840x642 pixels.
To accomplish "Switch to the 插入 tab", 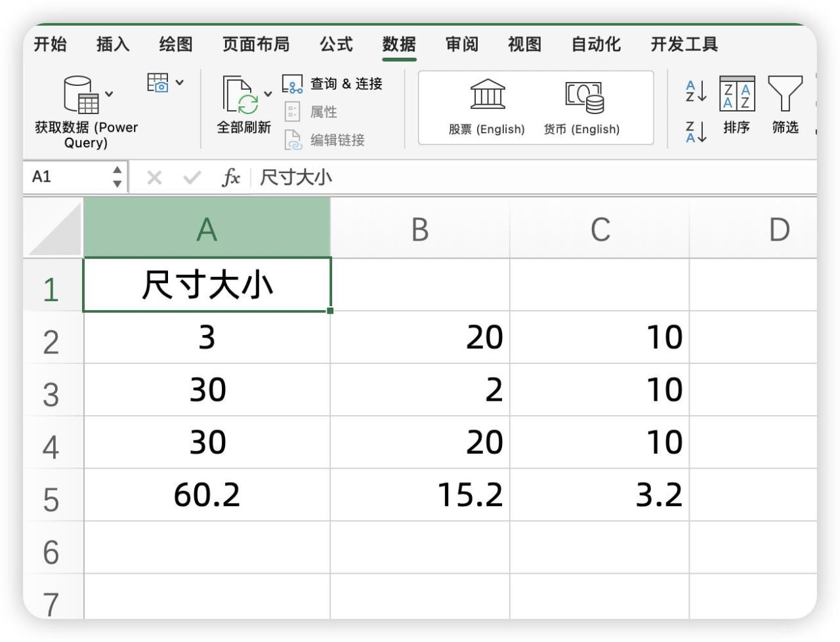I will point(113,44).
